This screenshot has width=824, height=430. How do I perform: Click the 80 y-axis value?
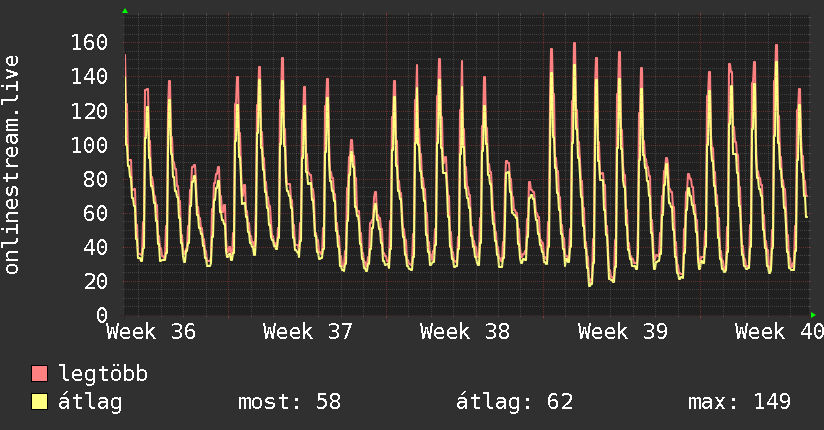coord(96,179)
